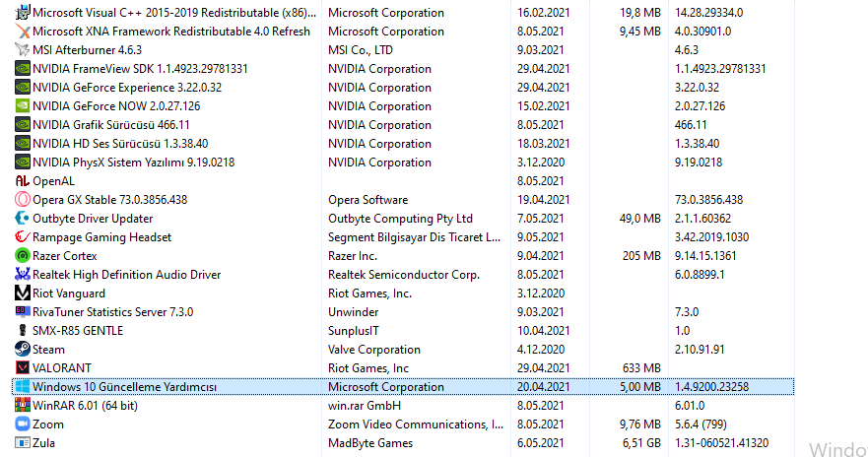Click publisher MadByte Games

[370, 442]
